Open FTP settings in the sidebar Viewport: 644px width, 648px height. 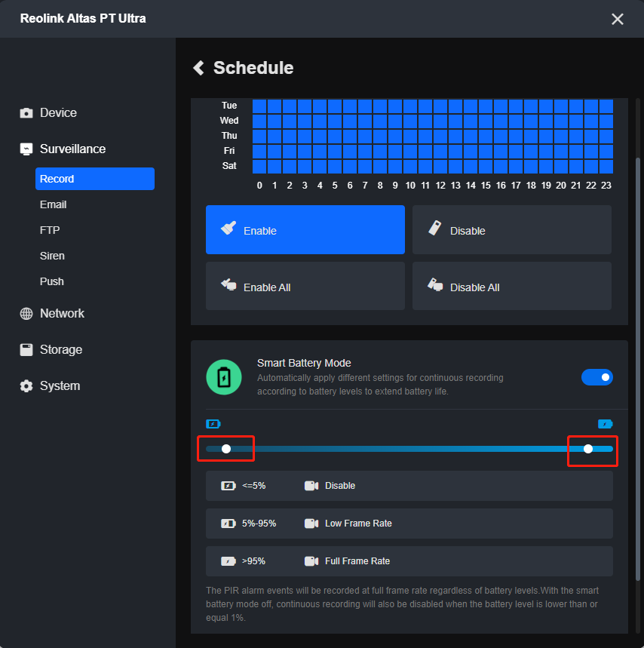50,230
